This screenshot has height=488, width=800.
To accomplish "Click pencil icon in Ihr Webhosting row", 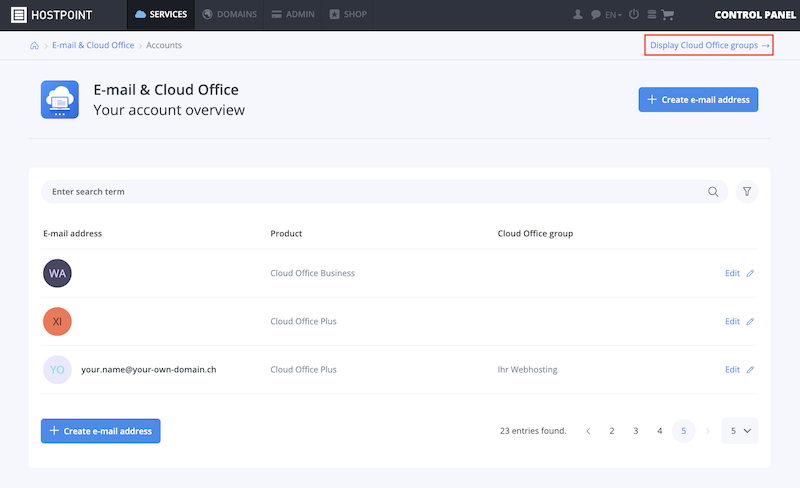I will coord(750,370).
